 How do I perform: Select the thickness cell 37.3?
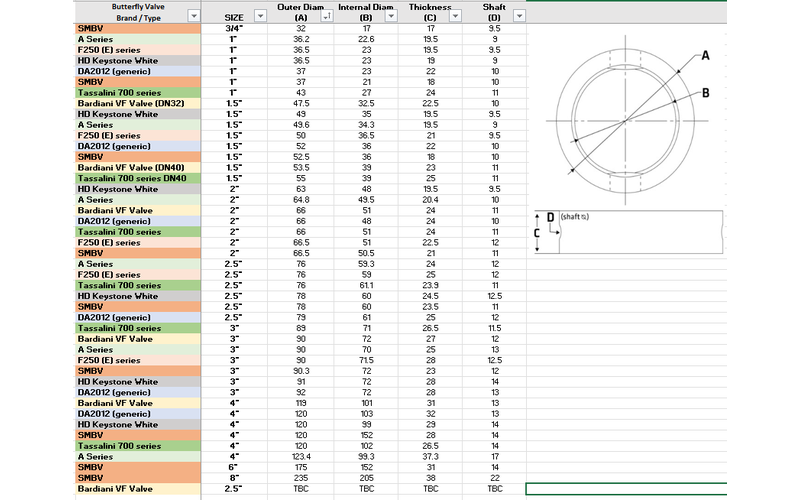tap(430, 457)
